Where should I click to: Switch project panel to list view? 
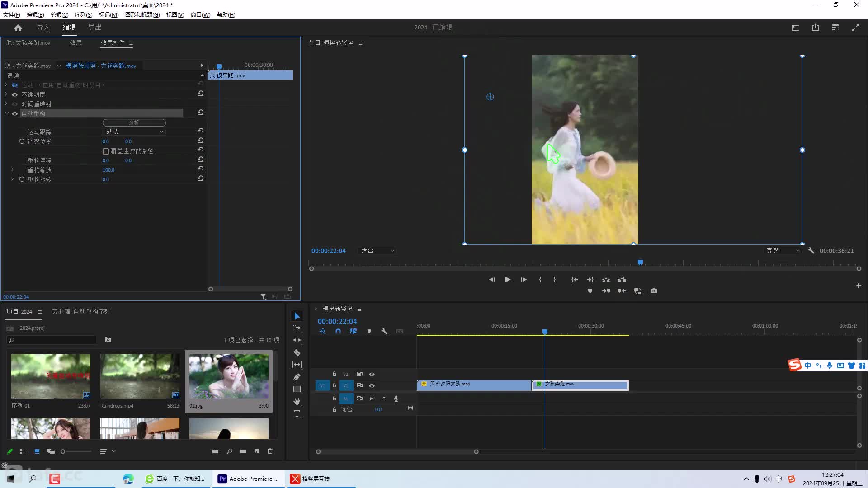(24, 451)
